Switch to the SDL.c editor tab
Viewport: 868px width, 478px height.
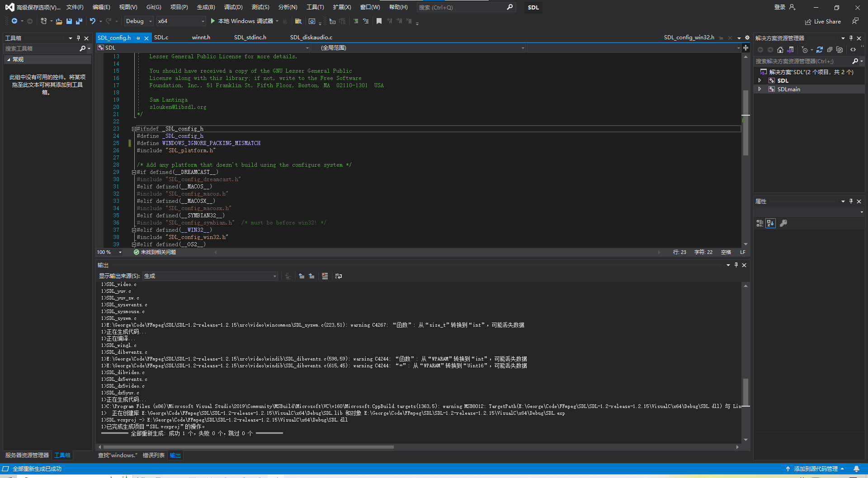point(161,37)
